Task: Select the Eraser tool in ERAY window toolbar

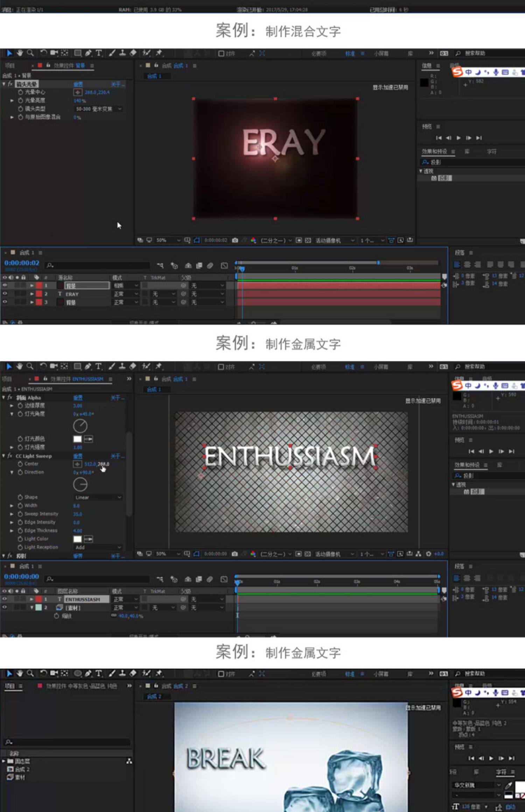Action: 133,53
